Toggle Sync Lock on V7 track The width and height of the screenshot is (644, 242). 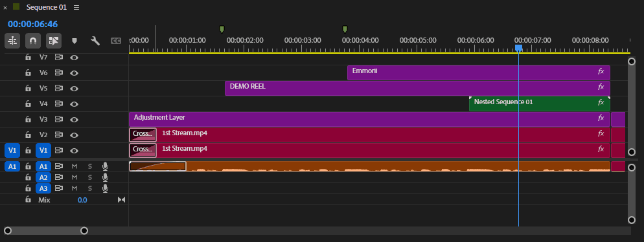click(59, 58)
